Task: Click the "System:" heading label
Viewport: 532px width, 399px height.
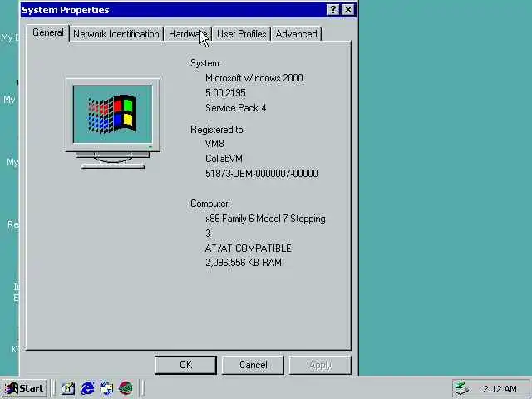Action: pyautogui.click(x=205, y=63)
